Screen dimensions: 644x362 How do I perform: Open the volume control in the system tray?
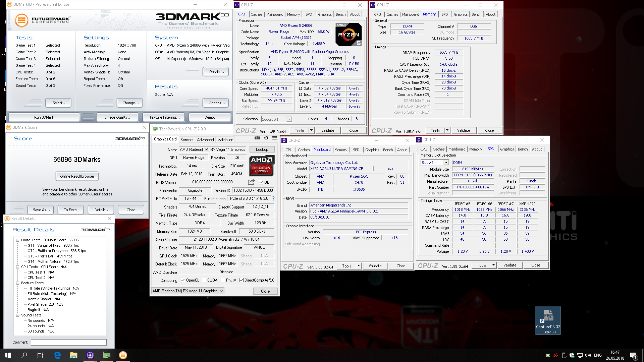588,355
